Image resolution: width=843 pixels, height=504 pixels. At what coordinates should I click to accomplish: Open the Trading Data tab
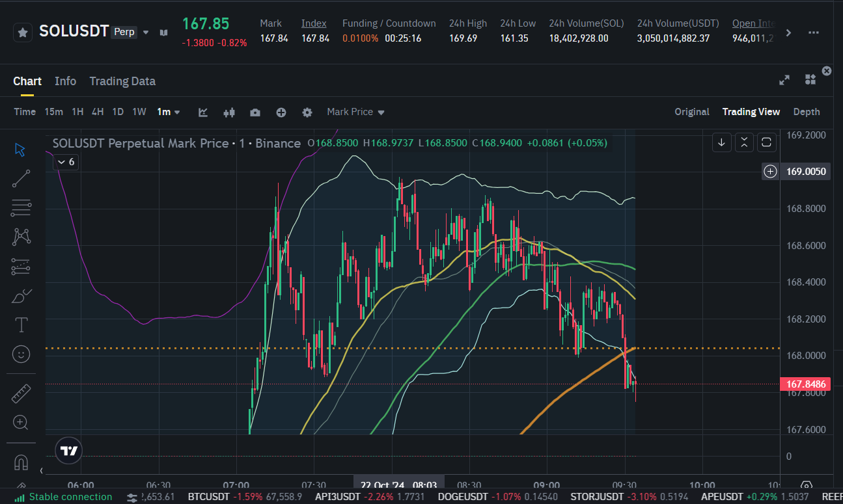(122, 81)
